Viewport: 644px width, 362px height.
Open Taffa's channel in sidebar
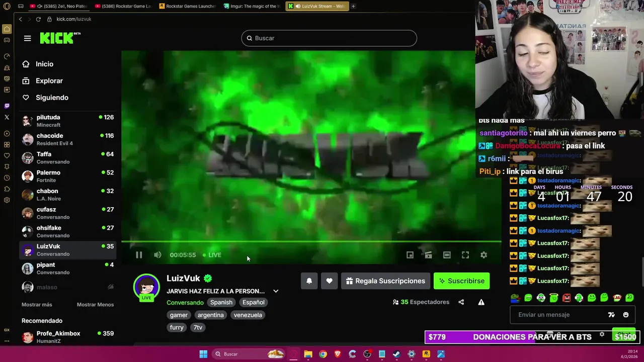[x=68, y=158]
